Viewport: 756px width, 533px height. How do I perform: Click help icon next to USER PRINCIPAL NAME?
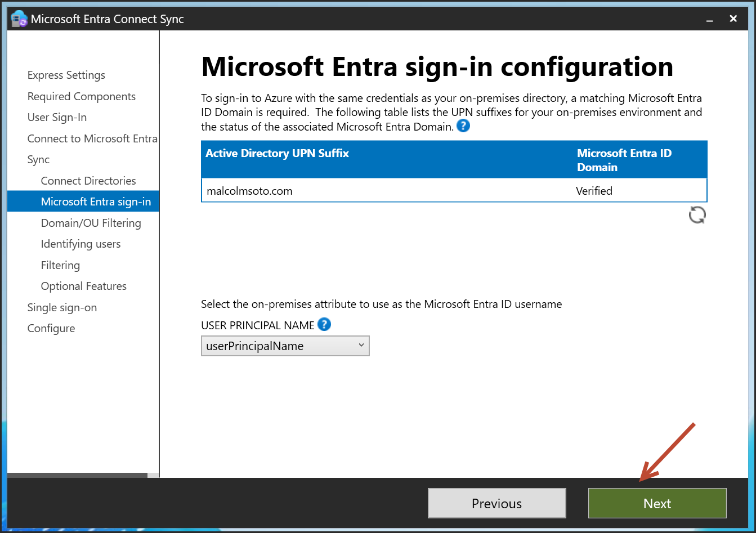coord(324,324)
